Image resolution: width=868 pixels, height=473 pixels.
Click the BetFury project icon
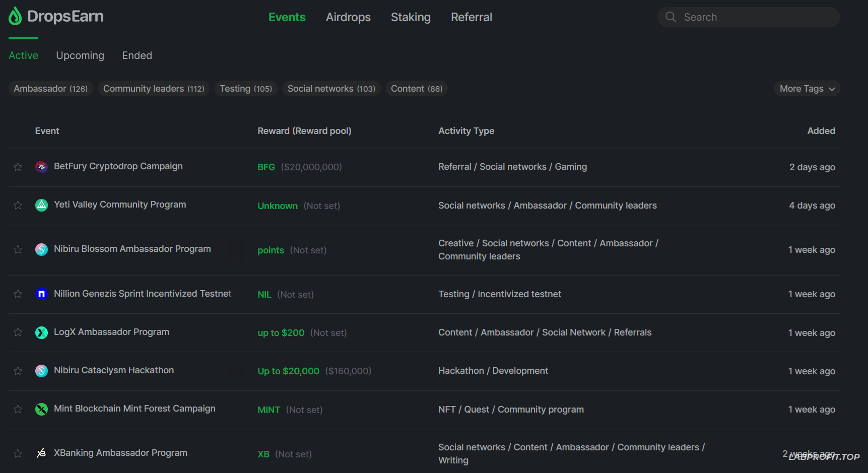(41, 167)
